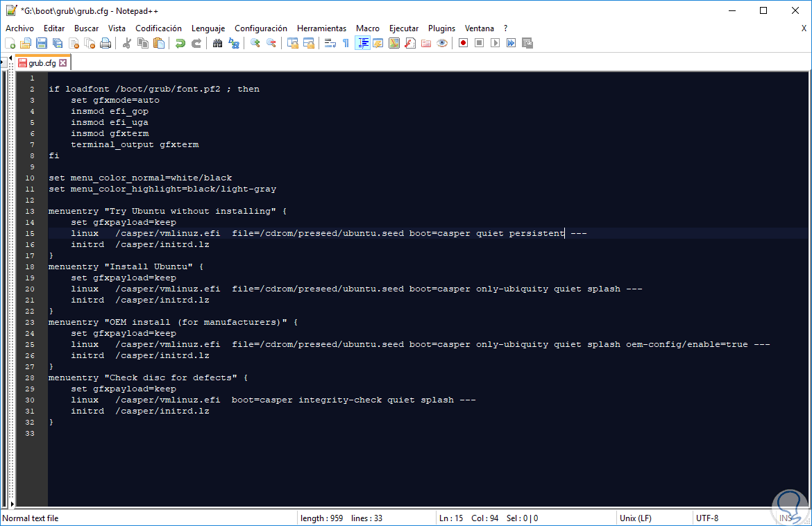Click the Paste clipboard icon
812x526 pixels.
159,44
